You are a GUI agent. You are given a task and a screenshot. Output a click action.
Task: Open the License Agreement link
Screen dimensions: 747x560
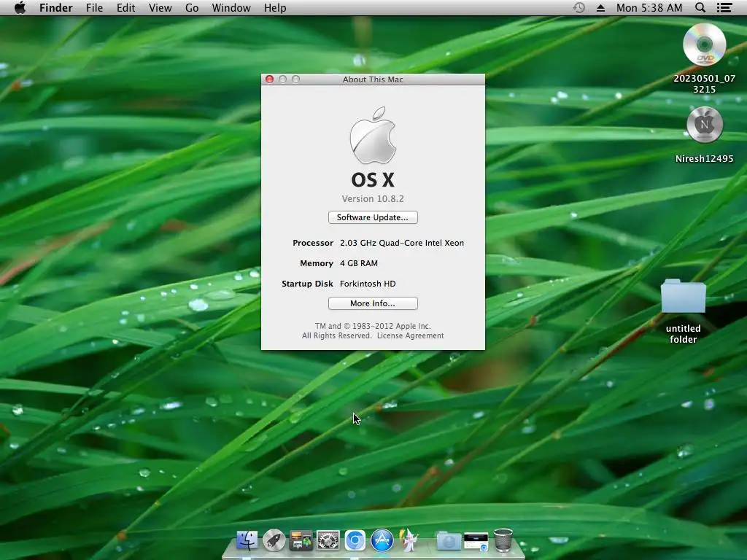tap(410, 335)
